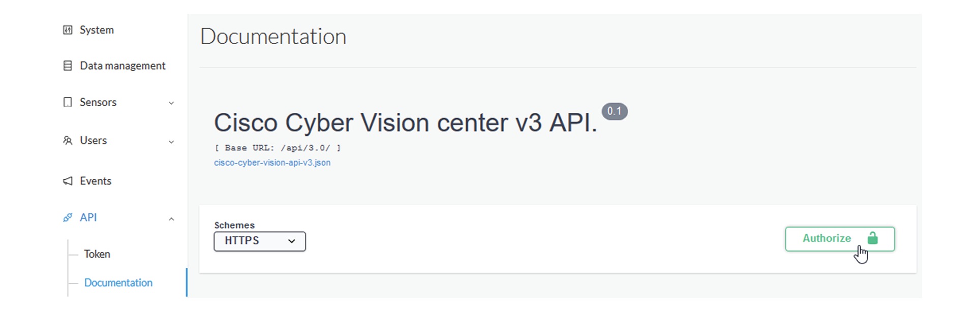The height and width of the screenshot is (312, 980).
Task: Click the 0.1 version badge
Action: (x=615, y=111)
